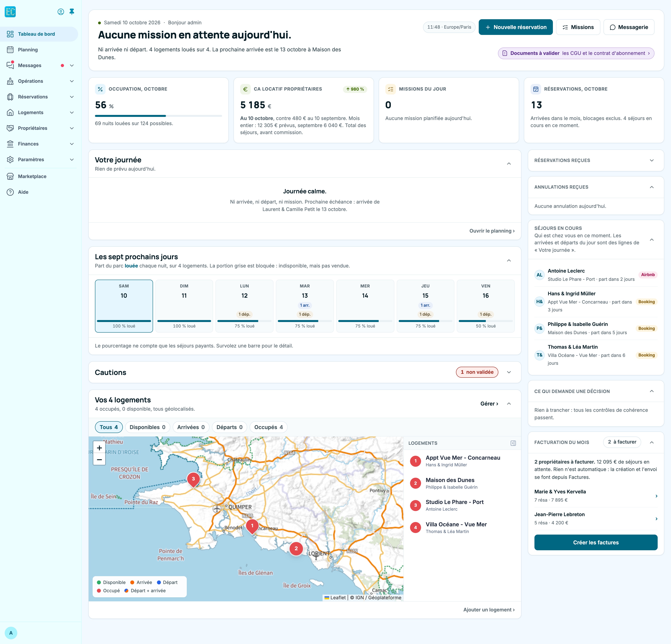
Task: Click Nouvelle réservation button
Action: tap(516, 27)
